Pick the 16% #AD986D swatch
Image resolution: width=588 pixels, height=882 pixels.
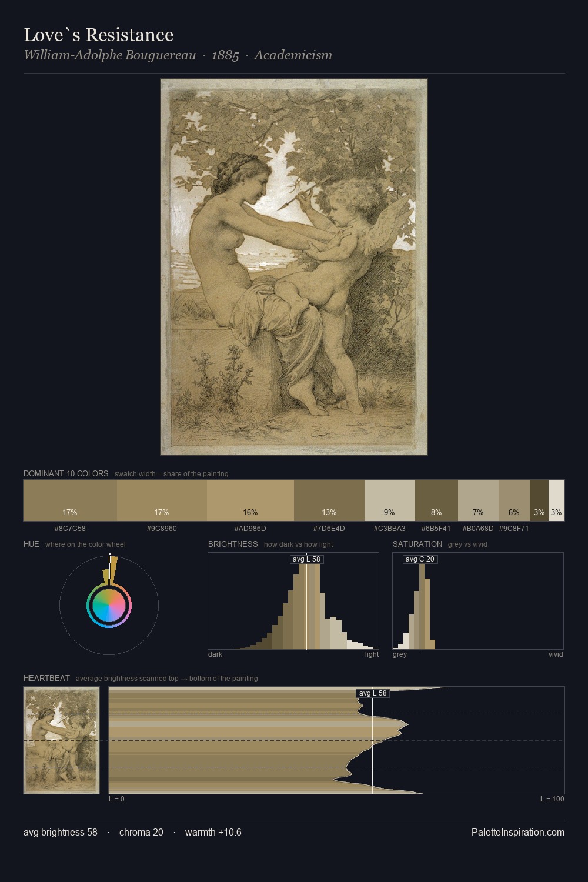click(250, 500)
